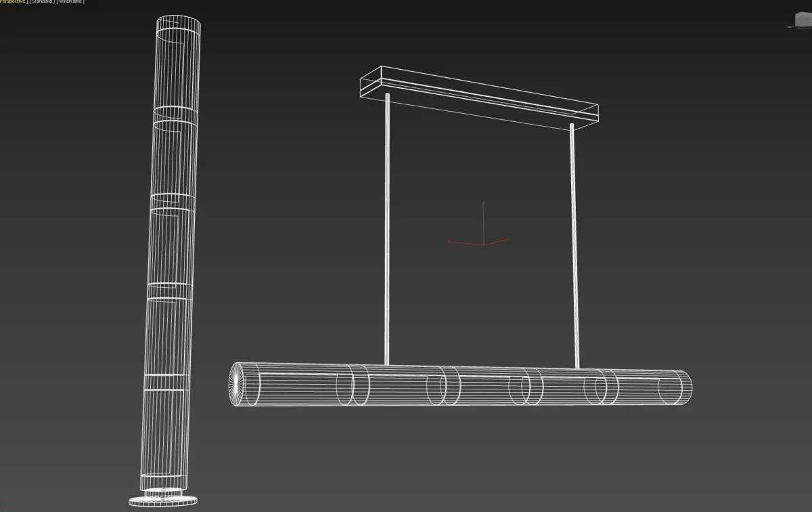The width and height of the screenshot is (812, 512).
Task: Open the Standard viewport label menu
Action: point(41,2)
